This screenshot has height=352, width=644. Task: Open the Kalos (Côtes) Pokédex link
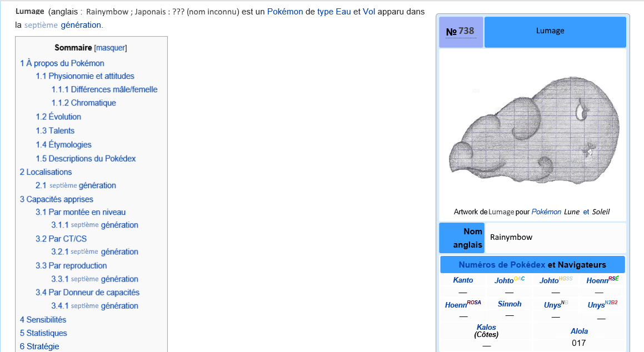(x=486, y=331)
